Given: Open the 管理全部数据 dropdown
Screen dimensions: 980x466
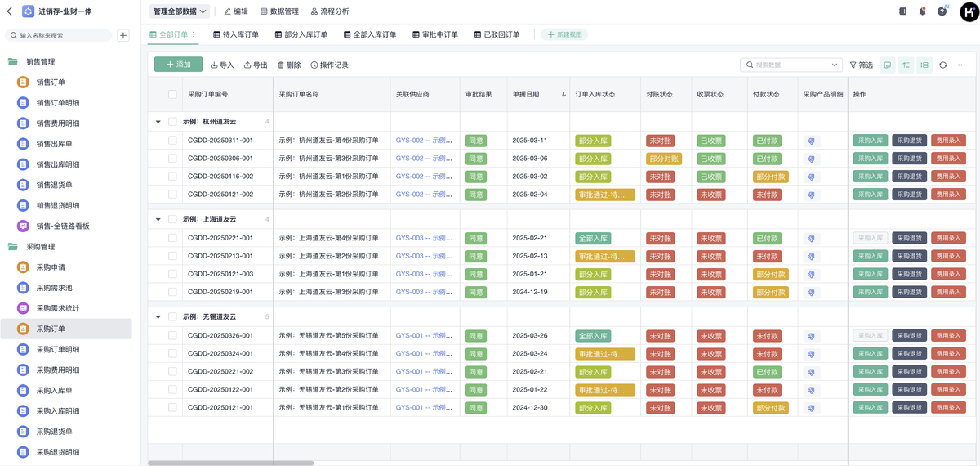Looking at the screenshot, I should click(x=180, y=11).
